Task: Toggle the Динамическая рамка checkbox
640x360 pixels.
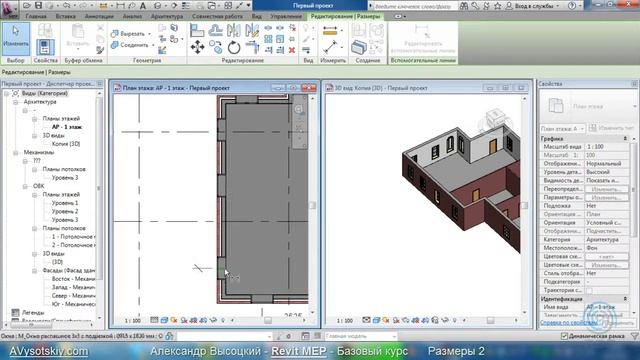Action: (x=564, y=336)
